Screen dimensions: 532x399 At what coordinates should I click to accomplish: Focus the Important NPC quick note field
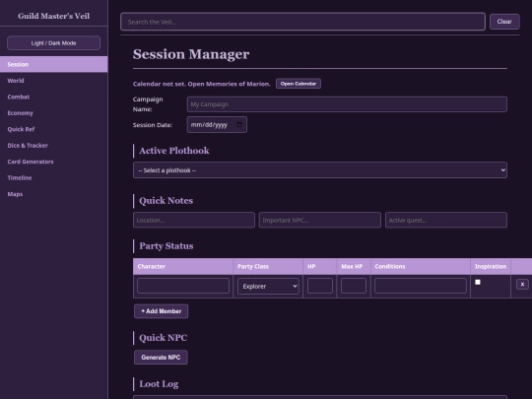pos(319,221)
